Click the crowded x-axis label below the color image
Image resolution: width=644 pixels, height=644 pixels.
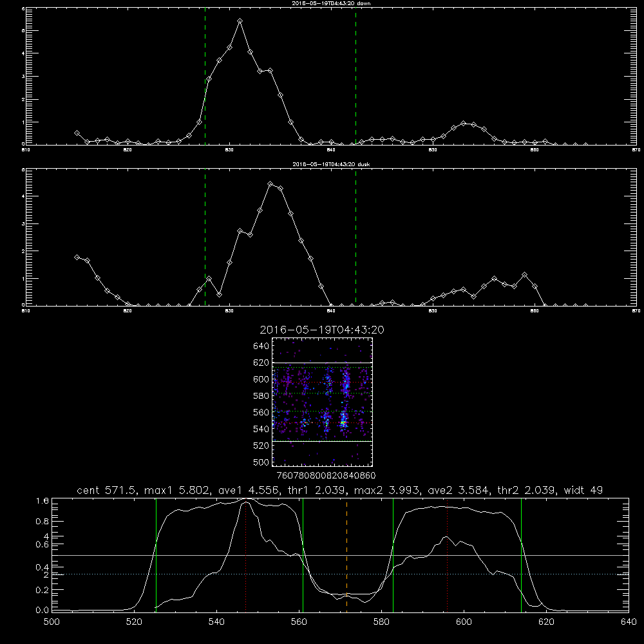tap(327, 475)
